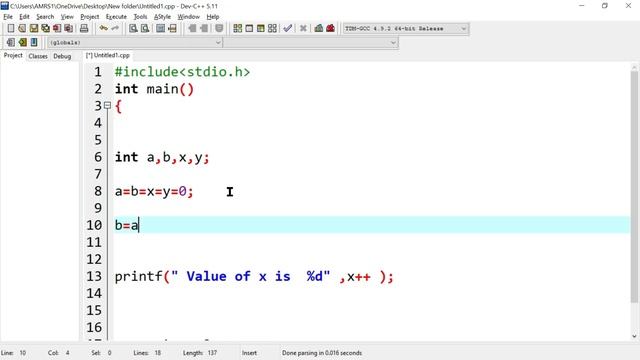Click the Insert icon on second toolbar row
Viewport: 640px width, 360px height.
(11, 42)
